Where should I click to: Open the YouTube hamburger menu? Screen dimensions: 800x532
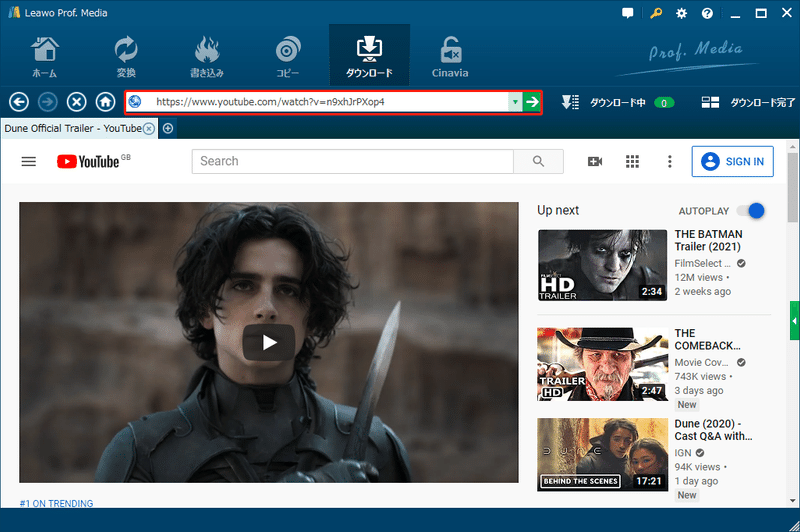[x=29, y=162]
